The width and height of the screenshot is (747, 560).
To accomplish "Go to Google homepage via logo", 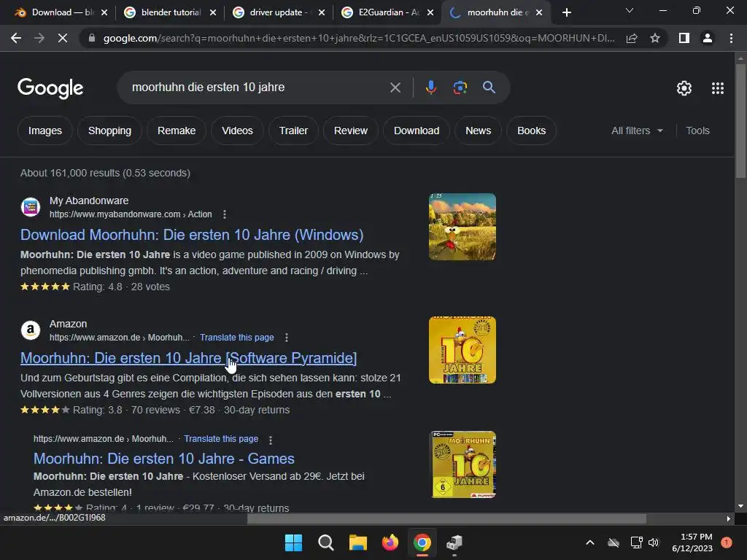I will (50, 88).
